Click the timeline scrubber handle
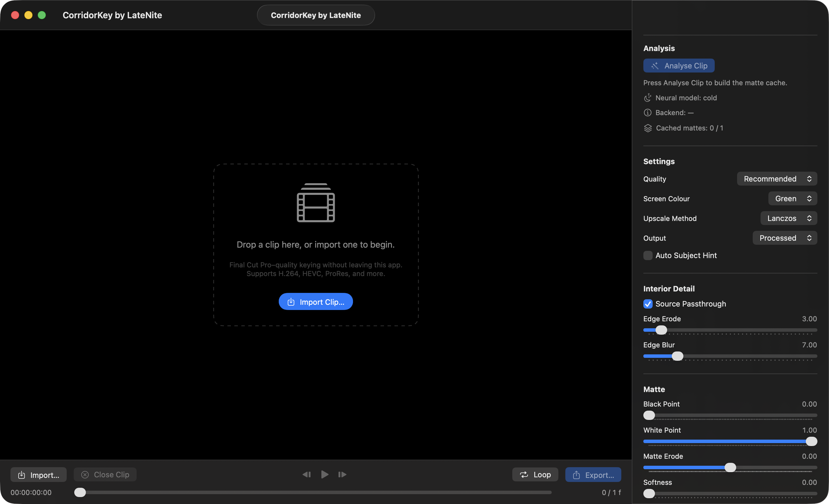The height and width of the screenshot is (504, 829). pyautogui.click(x=80, y=492)
